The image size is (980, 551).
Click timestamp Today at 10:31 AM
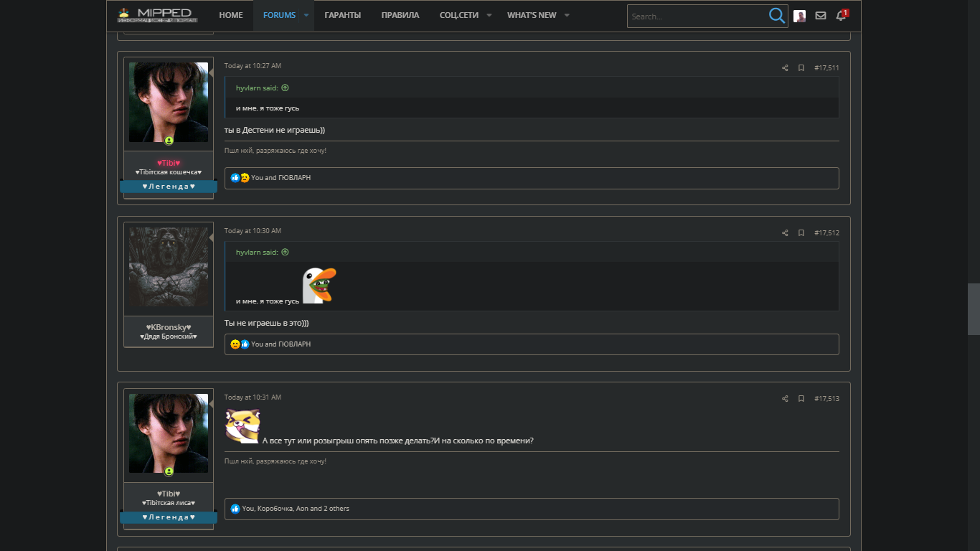tap(253, 397)
